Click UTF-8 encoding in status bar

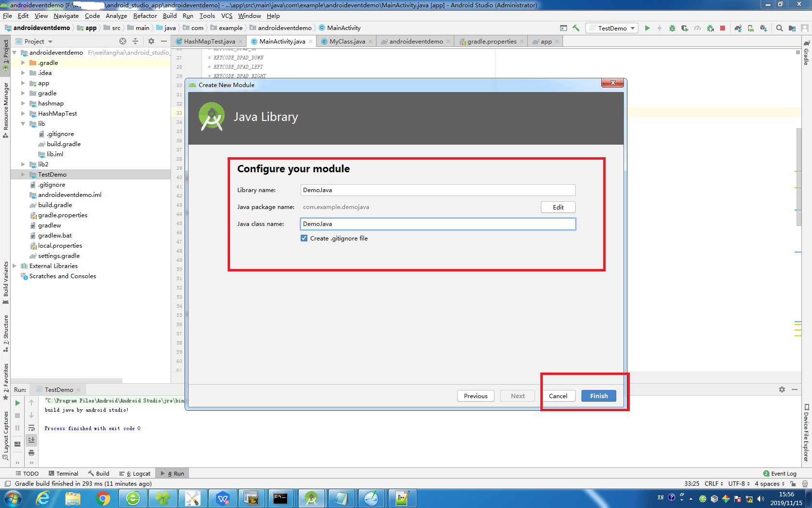point(739,483)
